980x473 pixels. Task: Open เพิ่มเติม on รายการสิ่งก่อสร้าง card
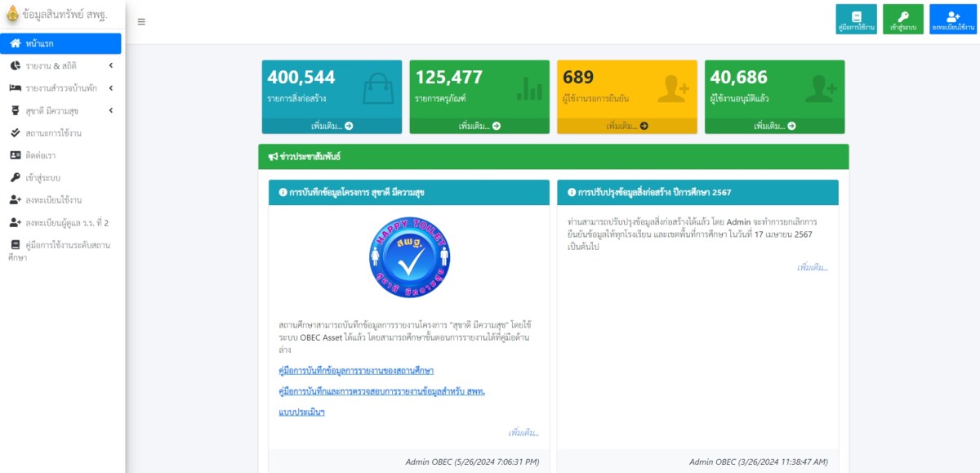coord(332,126)
